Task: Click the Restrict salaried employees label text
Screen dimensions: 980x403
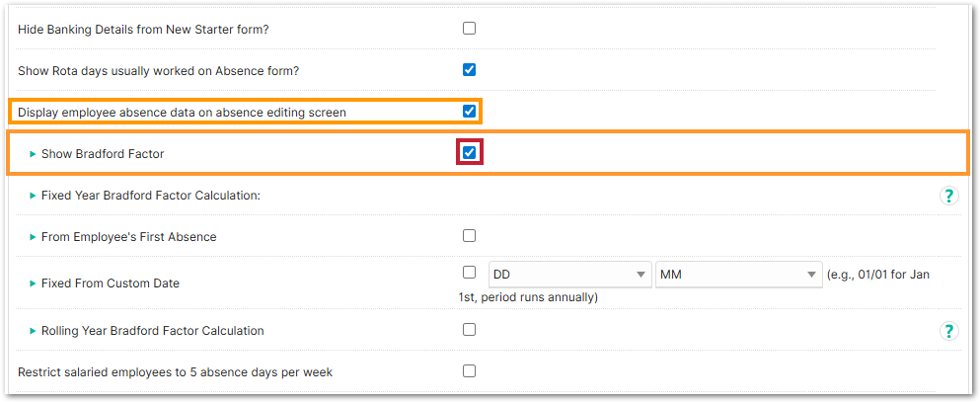Action: 176,372
